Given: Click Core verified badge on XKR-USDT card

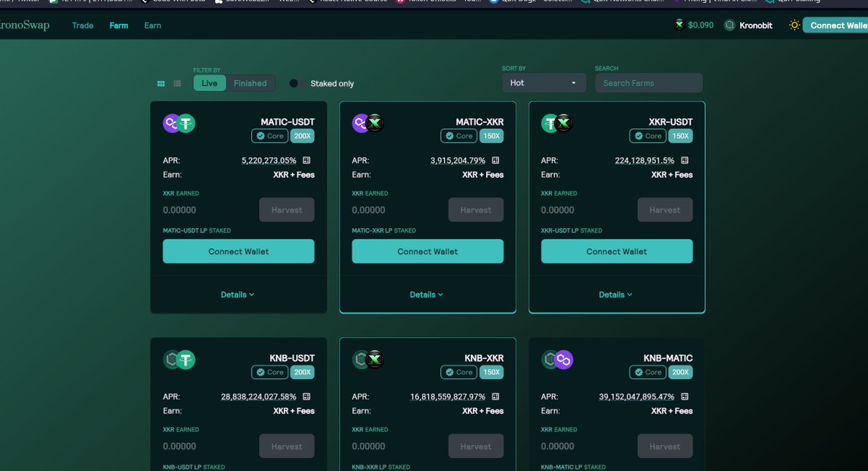Looking at the screenshot, I should point(647,136).
